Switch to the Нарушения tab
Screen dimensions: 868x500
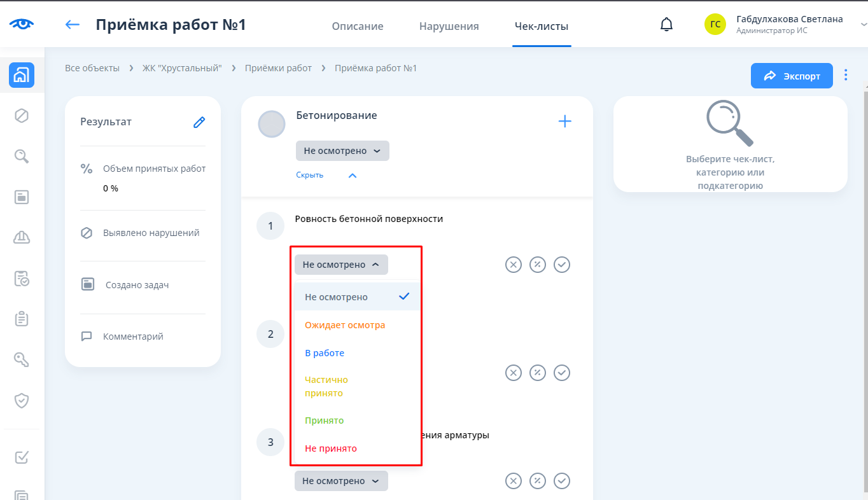[x=449, y=26]
